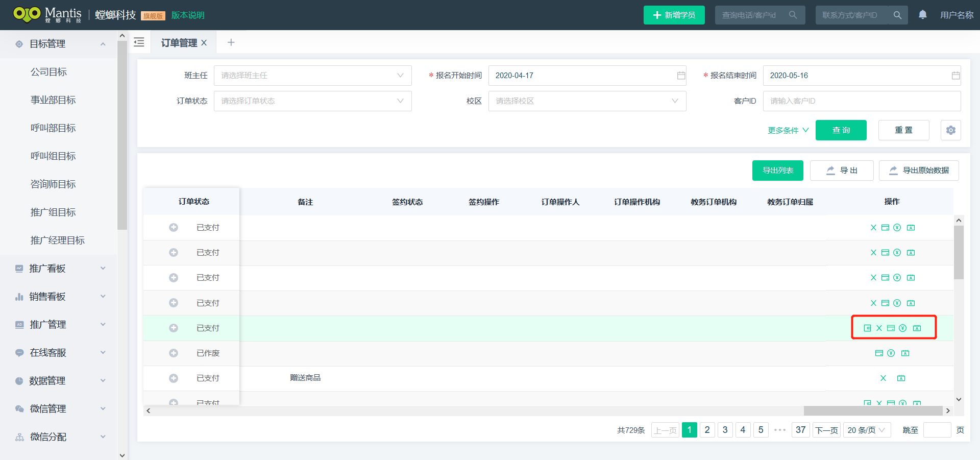Click the 重置 button

[x=903, y=130]
